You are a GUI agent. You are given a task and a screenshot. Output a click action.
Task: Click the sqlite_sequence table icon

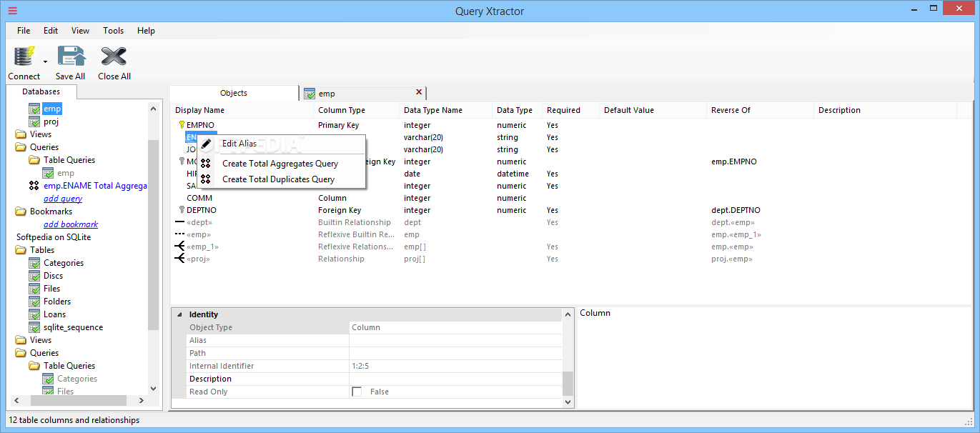tap(34, 327)
